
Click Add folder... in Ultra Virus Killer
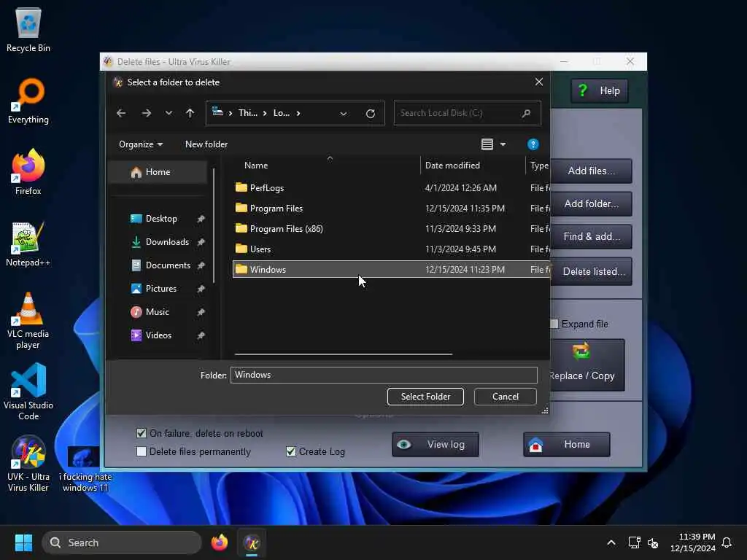(x=591, y=204)
